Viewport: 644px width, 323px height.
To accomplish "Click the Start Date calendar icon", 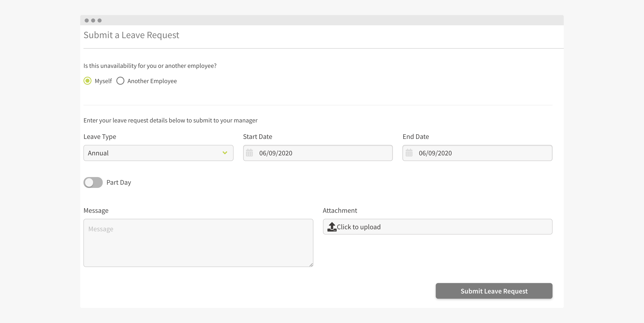I will [x=249, y=153].
